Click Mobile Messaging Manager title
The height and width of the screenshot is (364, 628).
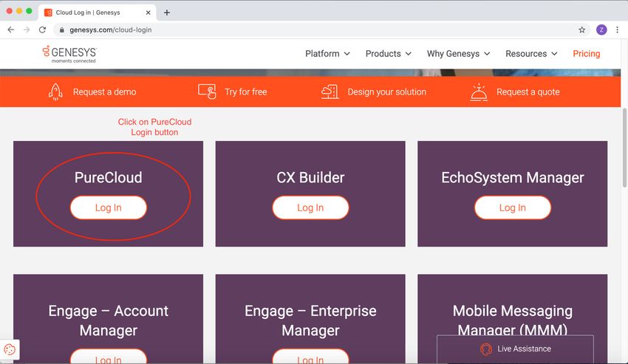click(513, 320)
